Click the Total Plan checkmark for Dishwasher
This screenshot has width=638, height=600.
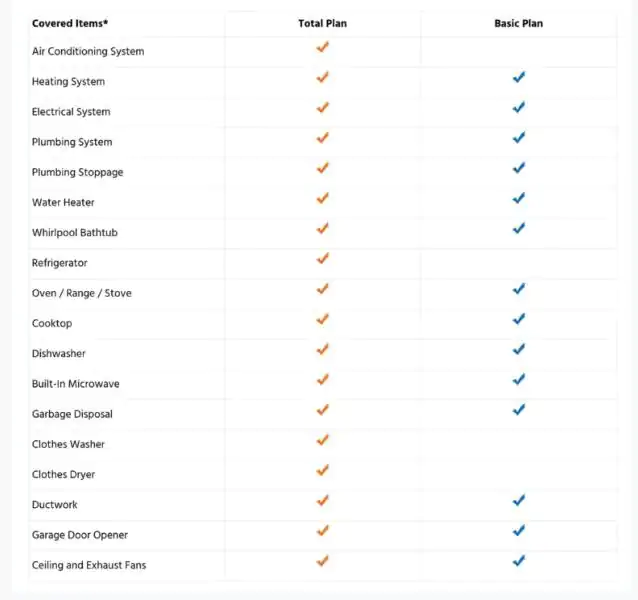[x=323, y=349]
